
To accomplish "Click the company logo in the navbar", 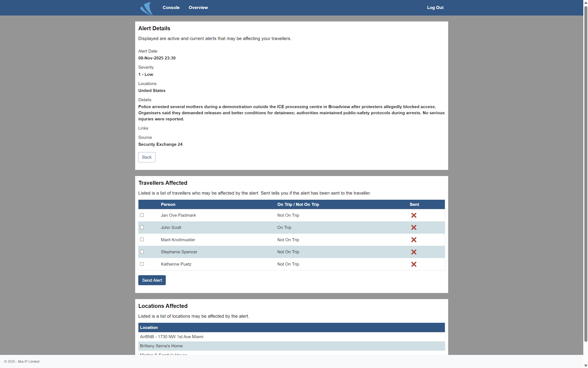I will 146,8.
